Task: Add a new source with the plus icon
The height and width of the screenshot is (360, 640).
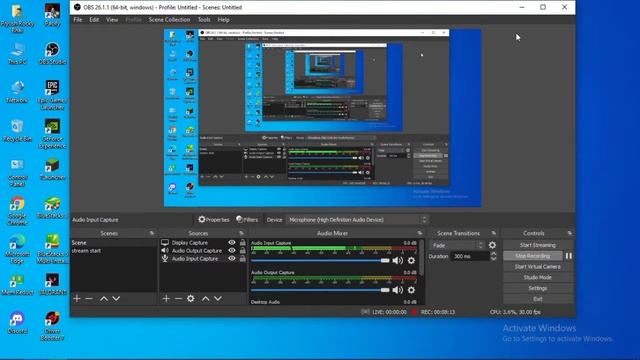Action: (x=166, y=299)
